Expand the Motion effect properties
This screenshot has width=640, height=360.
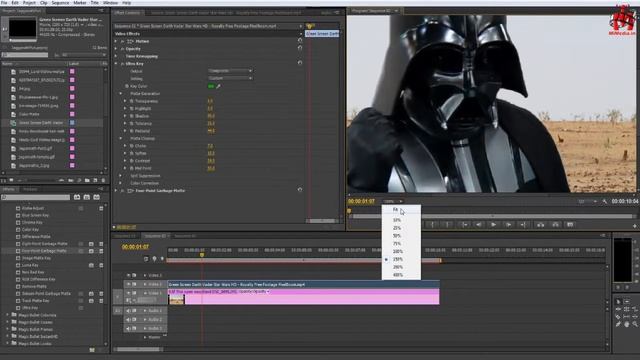coord(116,41)
